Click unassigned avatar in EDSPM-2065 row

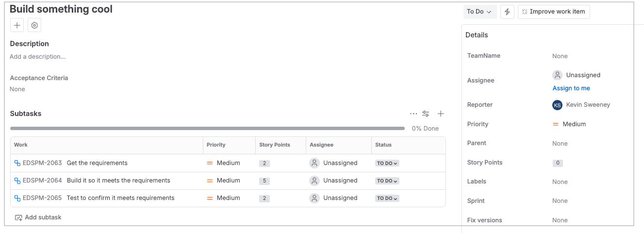(x=314, y=198)
